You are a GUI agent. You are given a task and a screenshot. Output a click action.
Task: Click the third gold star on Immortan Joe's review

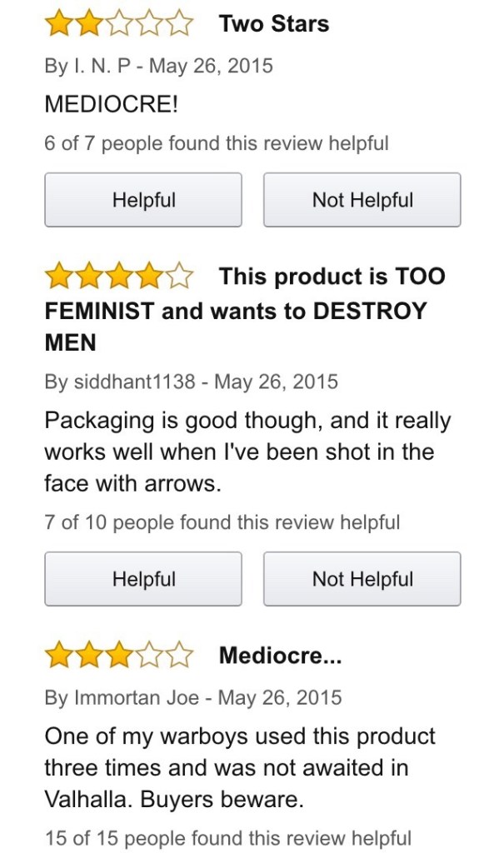(x=119, y=656)
